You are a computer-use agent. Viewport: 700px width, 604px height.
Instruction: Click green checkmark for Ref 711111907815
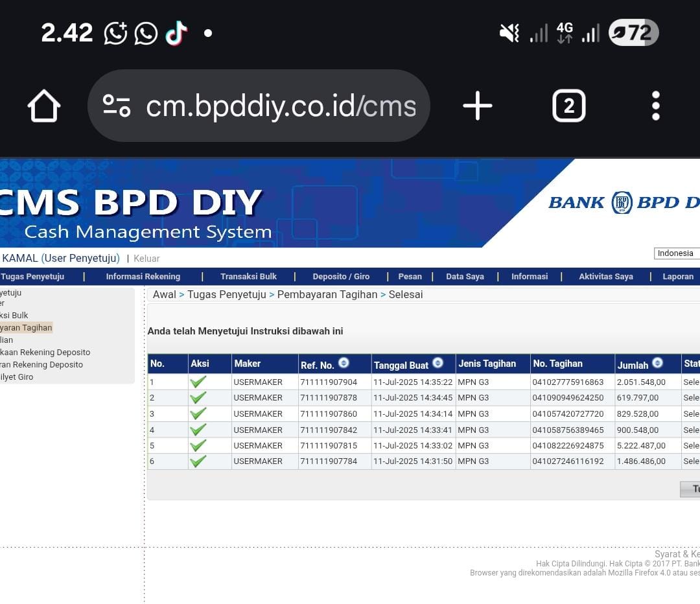[x=198, y=445]
